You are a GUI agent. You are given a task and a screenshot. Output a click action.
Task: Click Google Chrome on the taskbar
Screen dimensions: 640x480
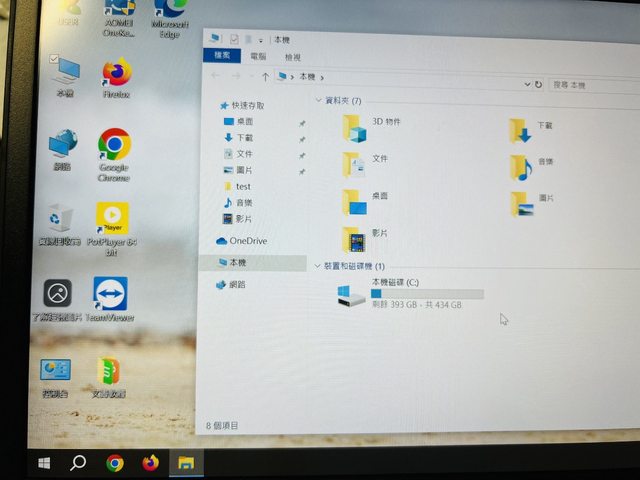click(x=115, y=463)
